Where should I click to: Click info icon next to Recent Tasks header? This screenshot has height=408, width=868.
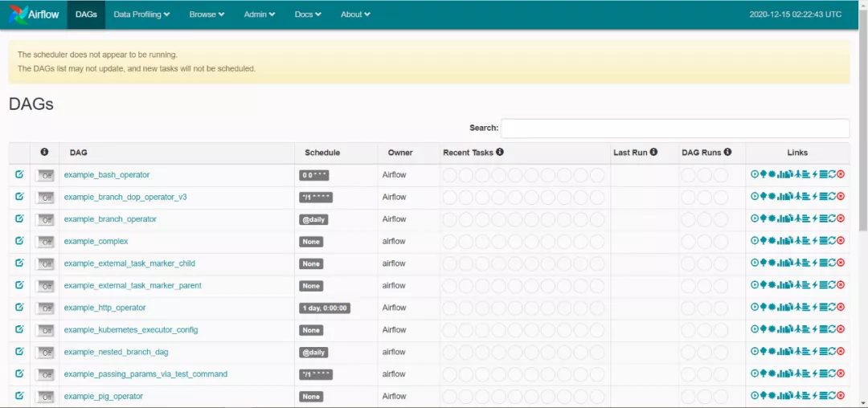pyautogui.click(x=500, y=152)
